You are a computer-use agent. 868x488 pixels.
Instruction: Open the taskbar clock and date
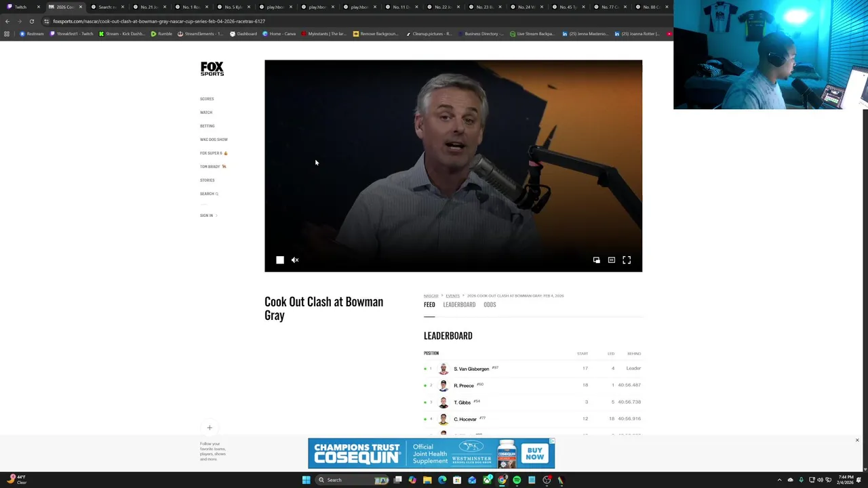(846, 480)
